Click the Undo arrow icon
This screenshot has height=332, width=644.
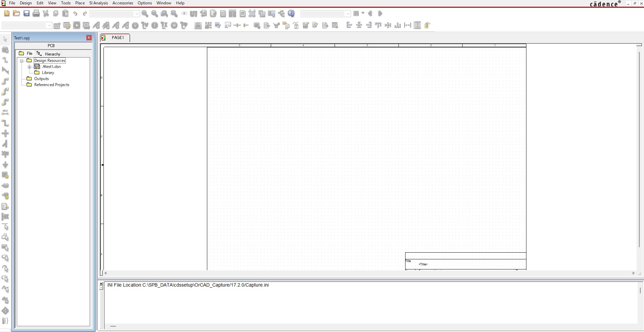coord(75,13)
